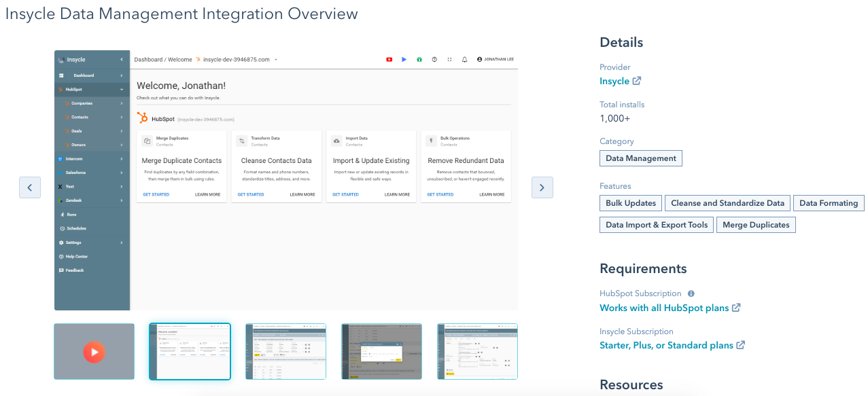Viewport: 868px width, 396px height.
Task: Open JONATHAN LEE user account menu
Action: (x=496, y=60)
